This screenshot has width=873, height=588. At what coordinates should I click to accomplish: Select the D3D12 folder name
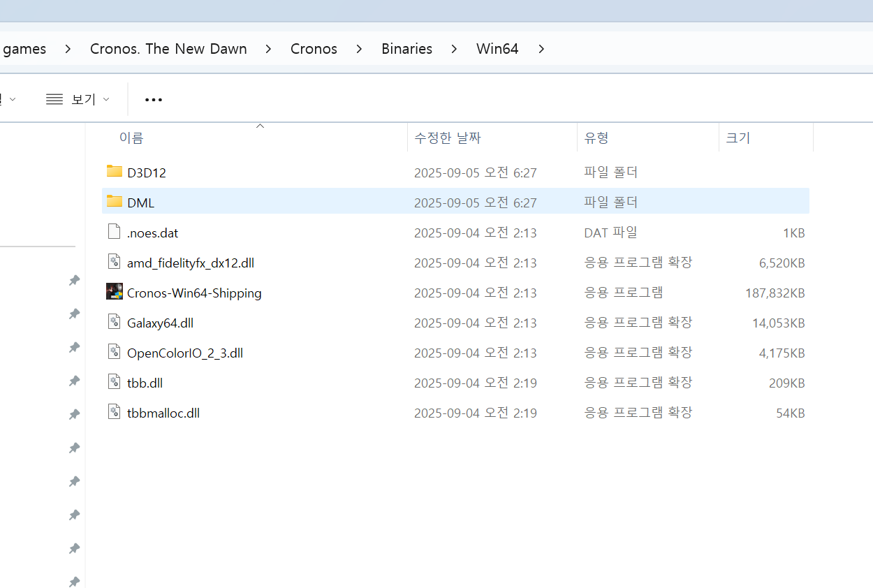[x=147, y=172]
